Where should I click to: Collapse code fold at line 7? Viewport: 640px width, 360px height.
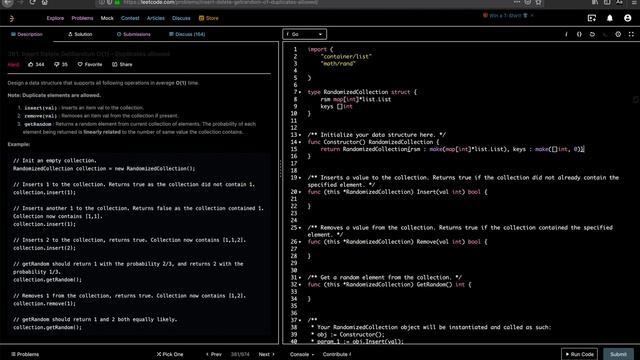(300, 92)
